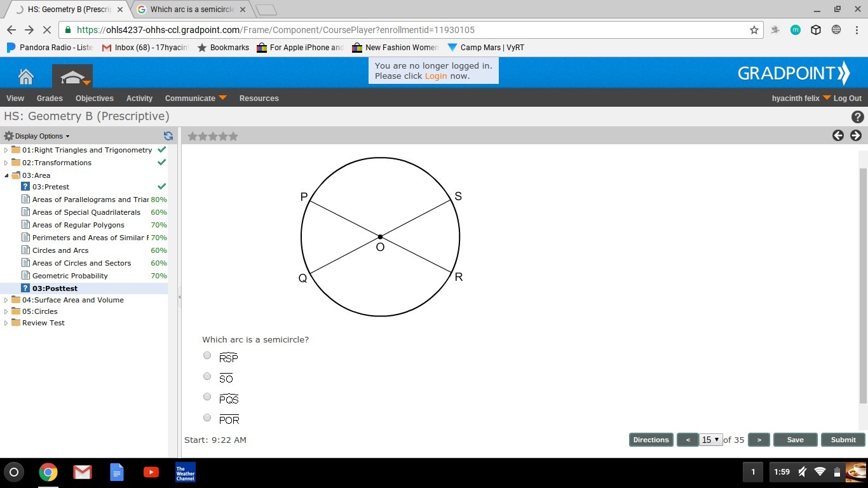Viewport: 868px width, 488px height.
Task: Open browser menu with three dots
Action: [x=855, y=30]
